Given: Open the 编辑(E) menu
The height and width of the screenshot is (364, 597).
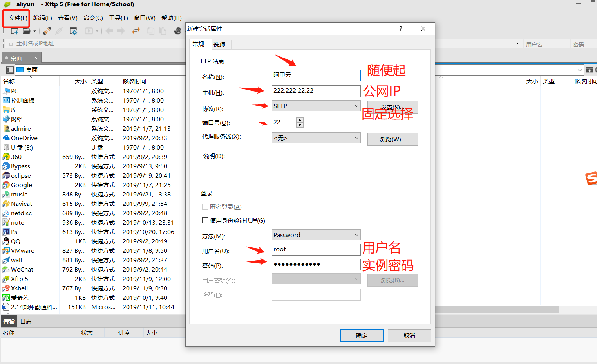Looking at the screenshot, I should pyautogui.click(x=43, y=18).
